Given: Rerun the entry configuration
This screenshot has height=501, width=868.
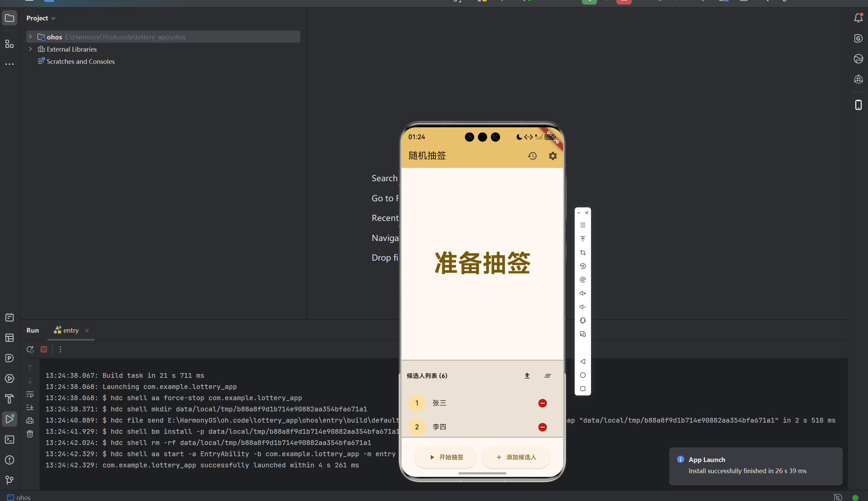Looking at the screenshot, I should (30, 349).
